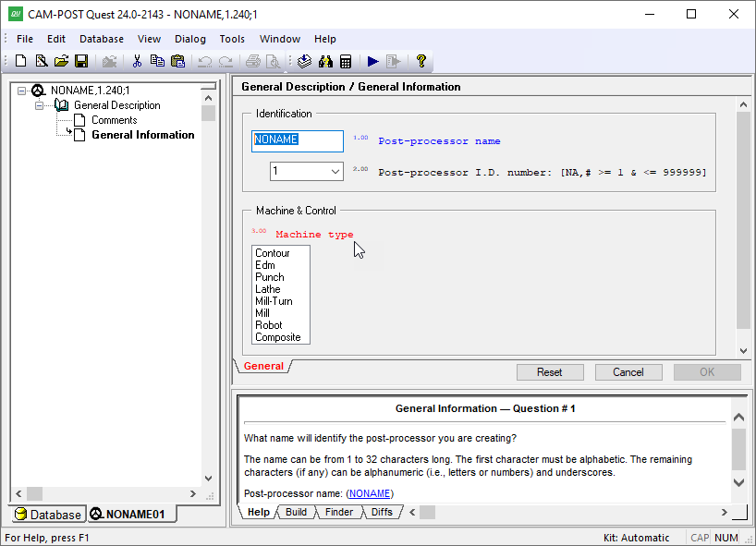Image resolution: width=756 pixels, height=546 pixels.
Task: Click the Redo arrow icon
Action: click(226, 61)
